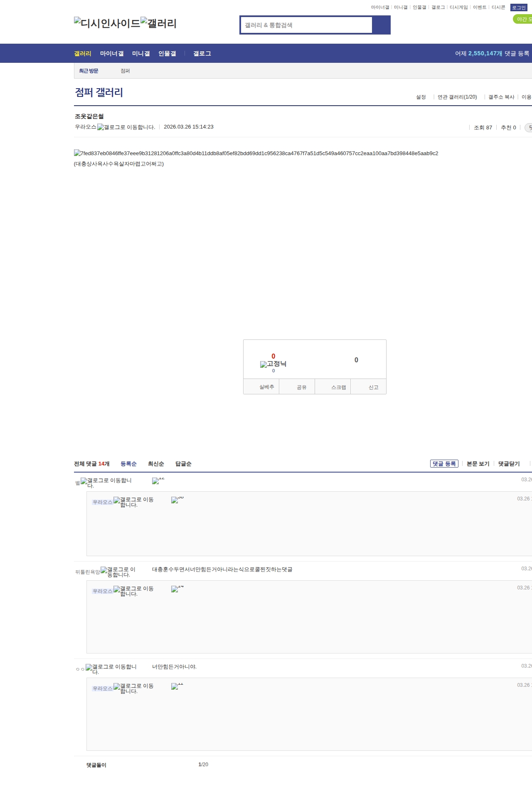Click the dccon image in 벨's comment
The height and width of the screenshot is (807, 532).
click(x=158, y=481)
